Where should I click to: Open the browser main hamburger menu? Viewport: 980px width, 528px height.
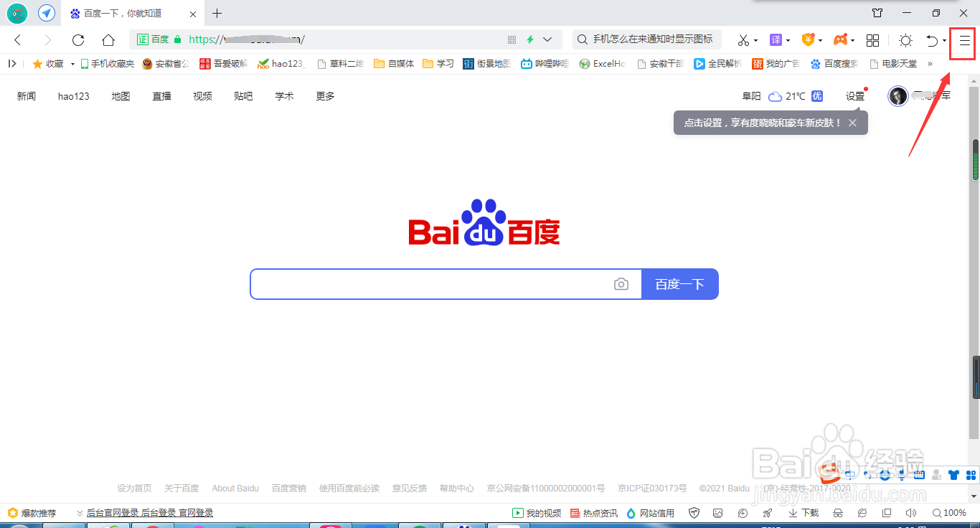[965, 41]
